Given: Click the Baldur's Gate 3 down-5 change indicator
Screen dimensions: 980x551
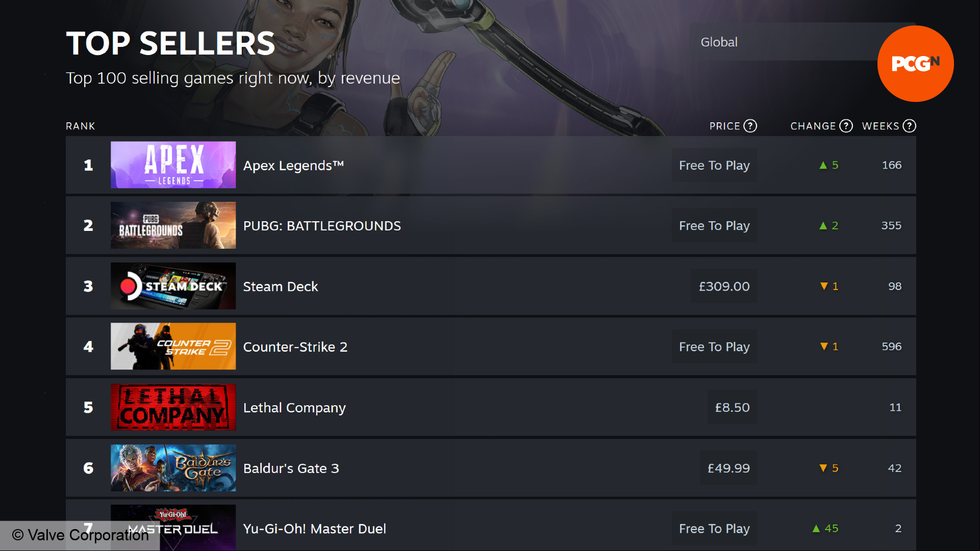Looking at the screenshot, I should click(828, 468).
